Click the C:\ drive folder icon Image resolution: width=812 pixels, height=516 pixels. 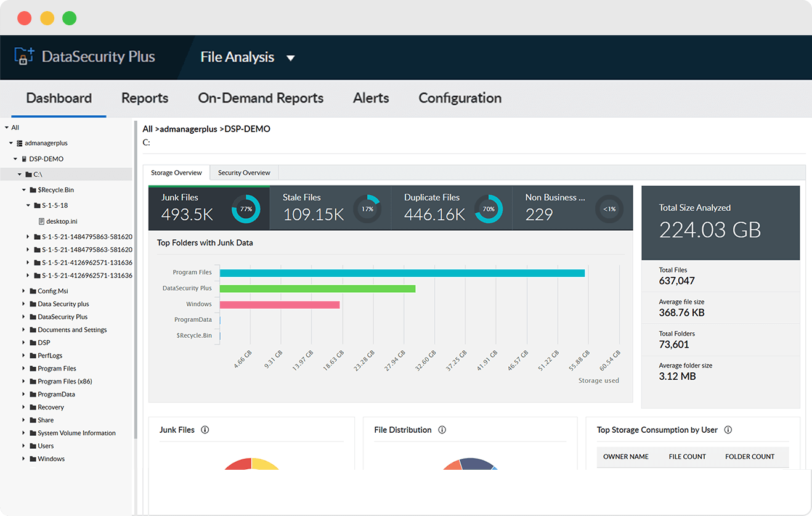pos(28,174)
